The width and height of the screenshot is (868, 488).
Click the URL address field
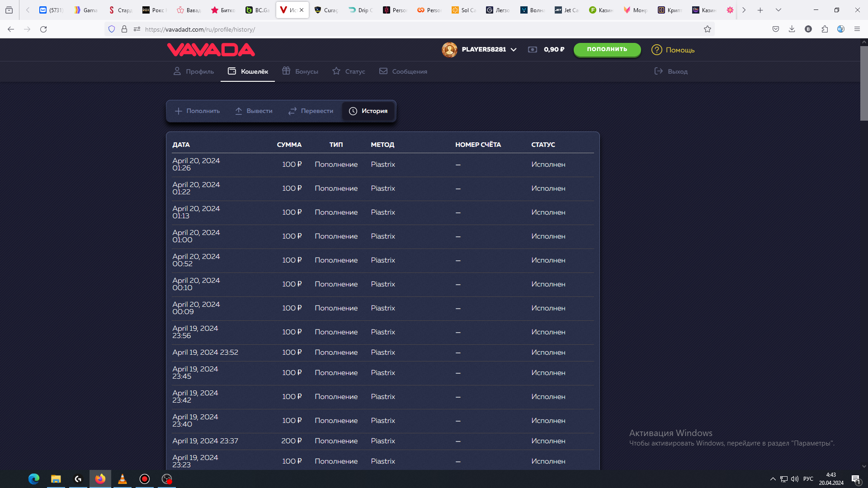click(407, 29)
